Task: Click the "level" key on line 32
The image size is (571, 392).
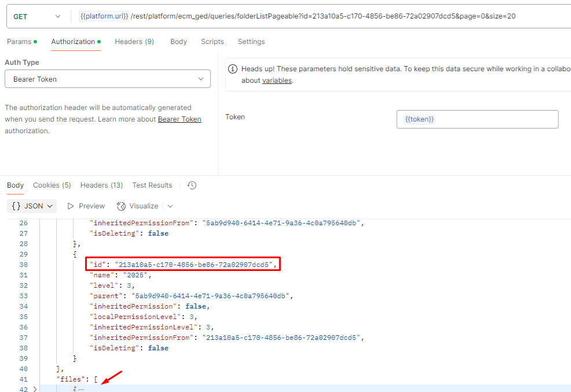Action: [104, 285]
